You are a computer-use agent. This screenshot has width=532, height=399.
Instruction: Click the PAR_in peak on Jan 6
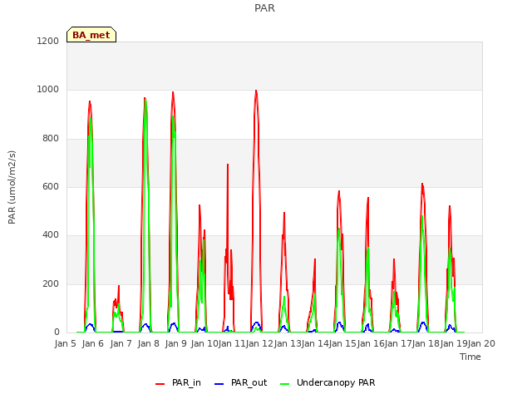click(x=90, y=101)
